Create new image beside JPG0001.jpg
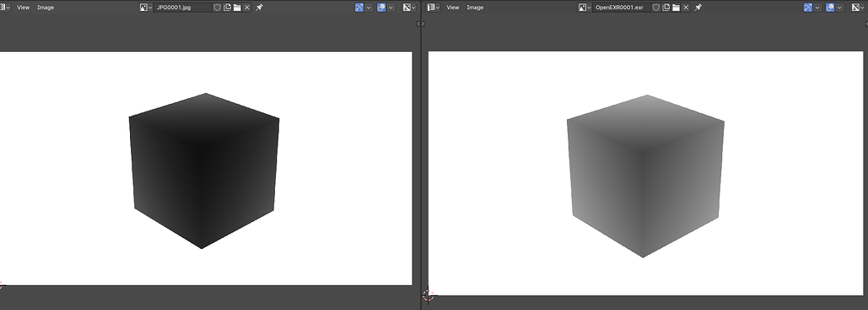 [x=227, y=8]
